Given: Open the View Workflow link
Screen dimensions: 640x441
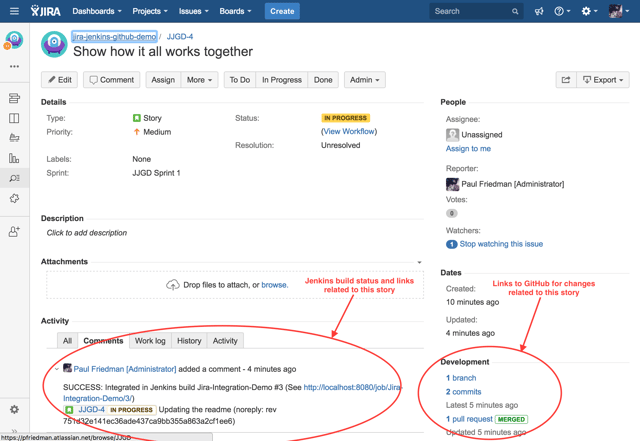Looking at the screenshot, I should [349, 131].
